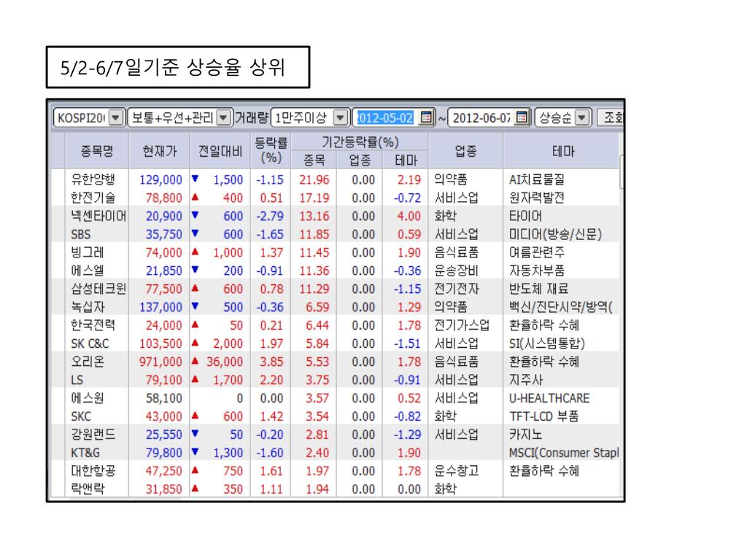Open the end date calendar picker icon
Viewport: 747px width, 560px height.
click(x=522, y=117)
